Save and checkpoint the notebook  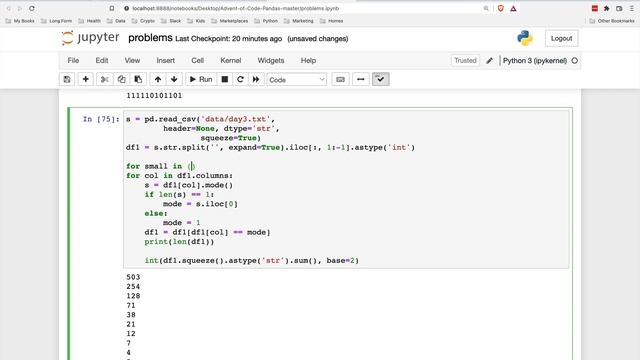click(67, 80)
